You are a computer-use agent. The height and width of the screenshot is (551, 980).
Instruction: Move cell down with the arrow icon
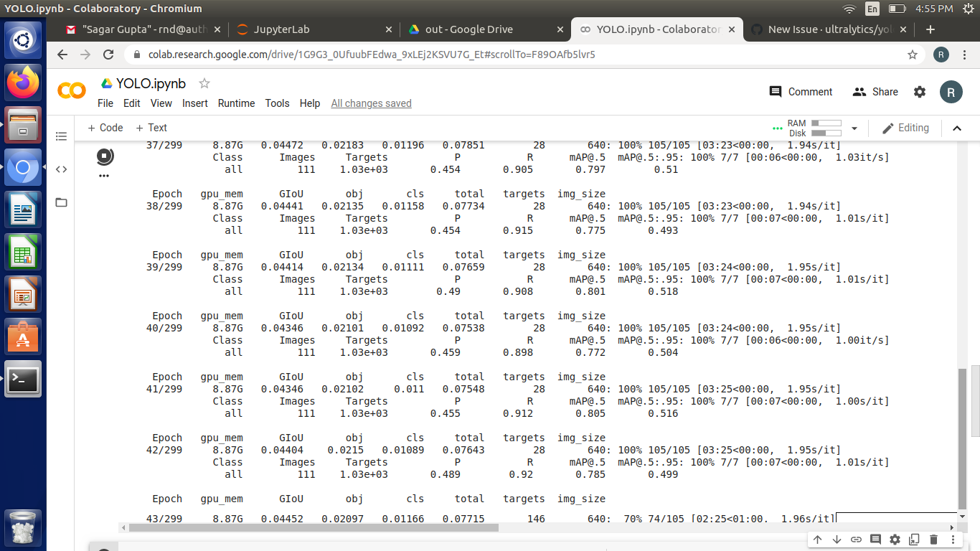[x=837, y=540]
